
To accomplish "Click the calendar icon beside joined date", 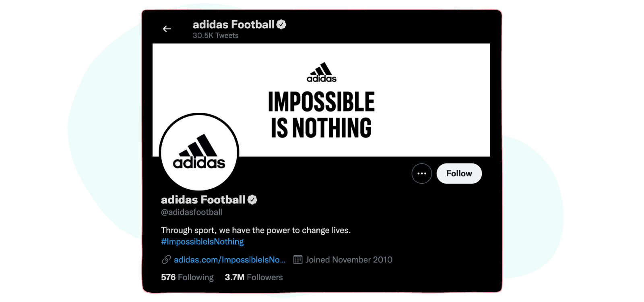I will pyautogui.click(x=298, y=259).
